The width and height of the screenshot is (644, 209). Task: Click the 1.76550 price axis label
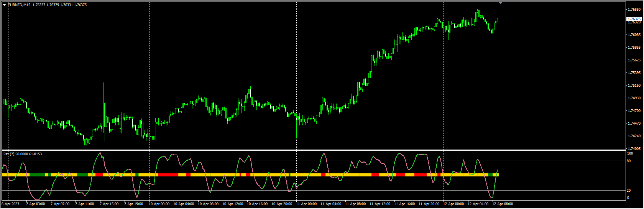pos(634,10)
